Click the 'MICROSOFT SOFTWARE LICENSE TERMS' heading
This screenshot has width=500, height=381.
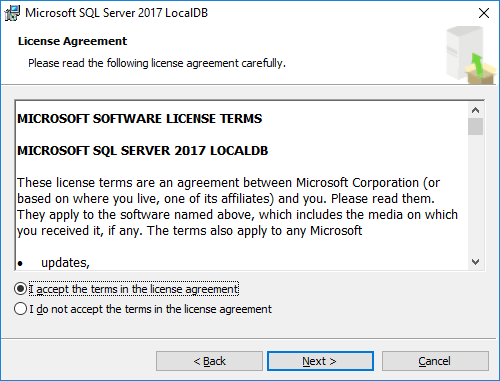click(x=140, y=119)
